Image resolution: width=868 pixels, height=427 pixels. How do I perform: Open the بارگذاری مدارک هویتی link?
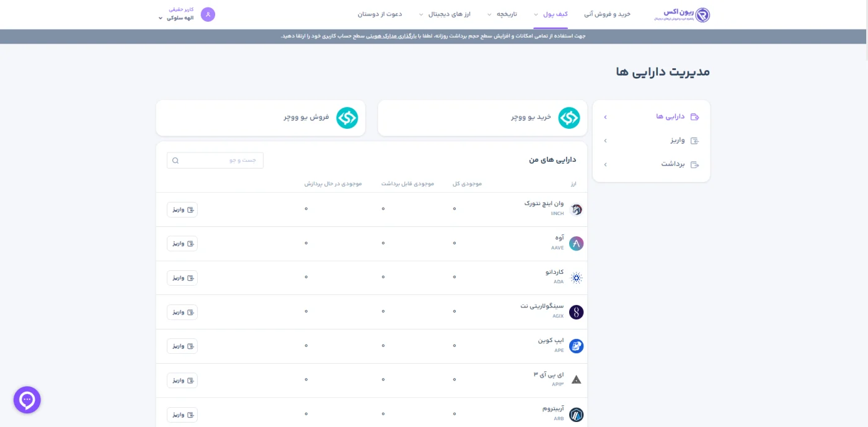[390, 36]
